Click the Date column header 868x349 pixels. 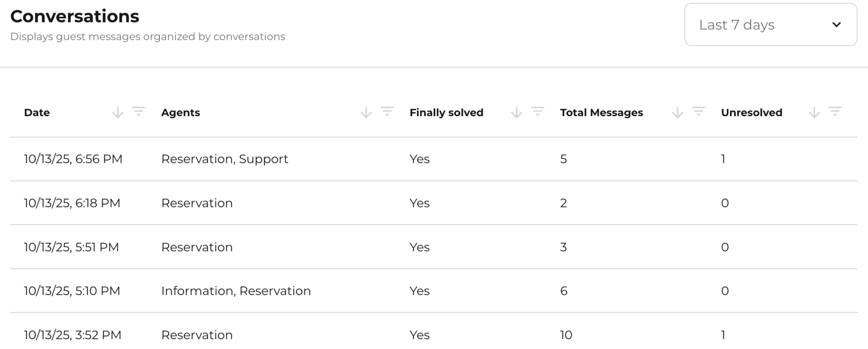pyautogui.click(x=37, y=113)
